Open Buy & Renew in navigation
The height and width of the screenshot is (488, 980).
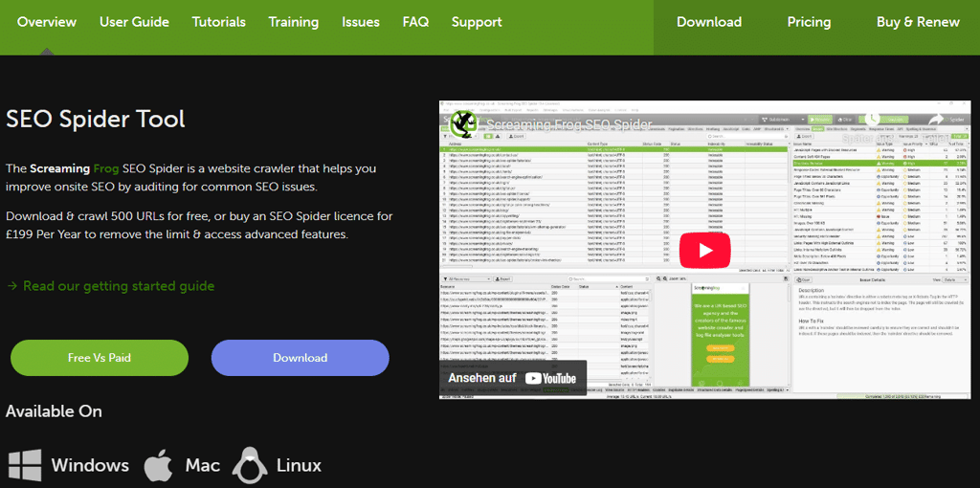tap(918, 23)
